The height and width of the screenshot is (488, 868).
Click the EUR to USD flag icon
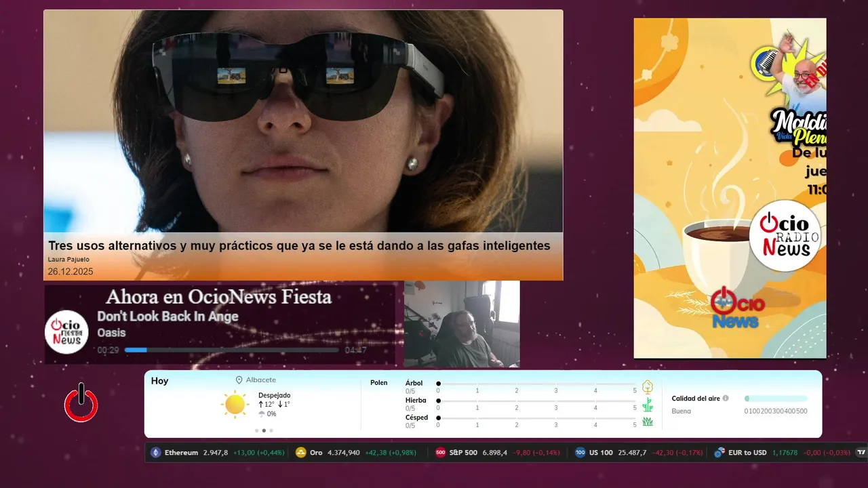click(719, 453)
